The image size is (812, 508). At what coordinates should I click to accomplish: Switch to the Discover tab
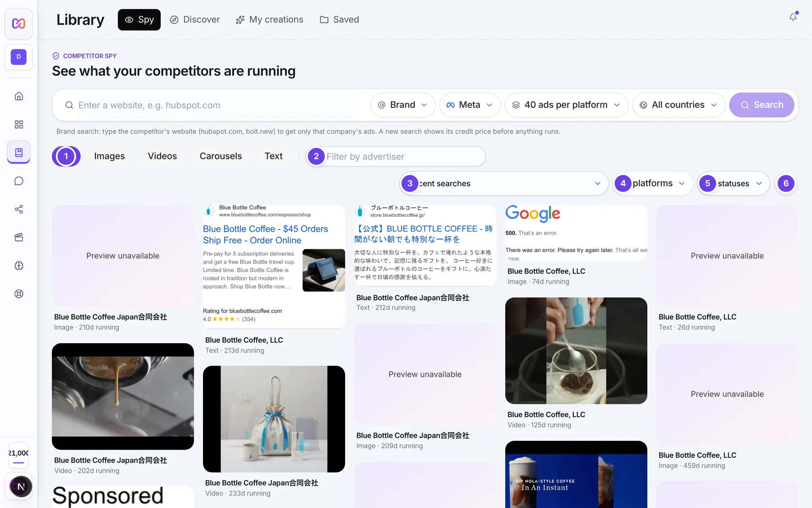[195, 19]
